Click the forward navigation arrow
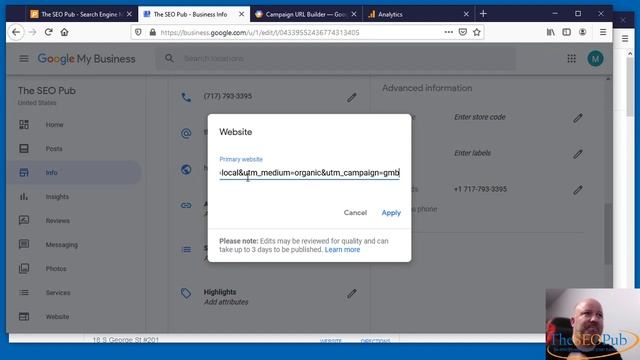 [33, 32]
